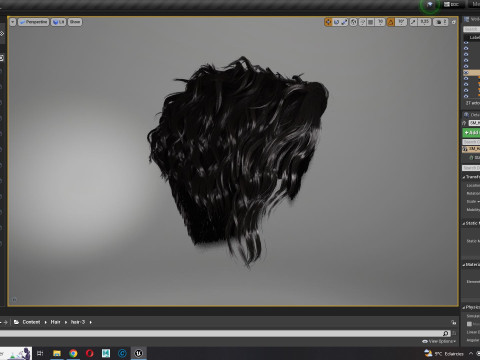Screen dimensions: 480x360
Task: Toggle scale snapping icon in viewport toolbar
Action: (x=413, y=22)
